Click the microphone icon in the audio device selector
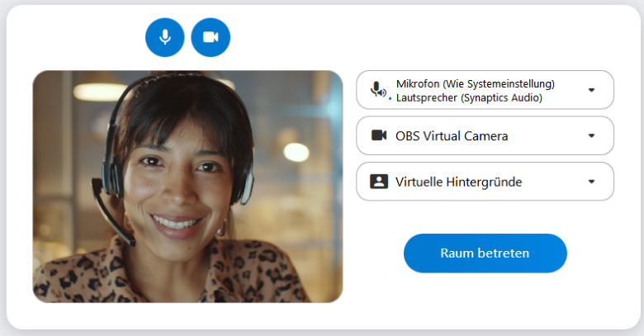 coord(377,88)
